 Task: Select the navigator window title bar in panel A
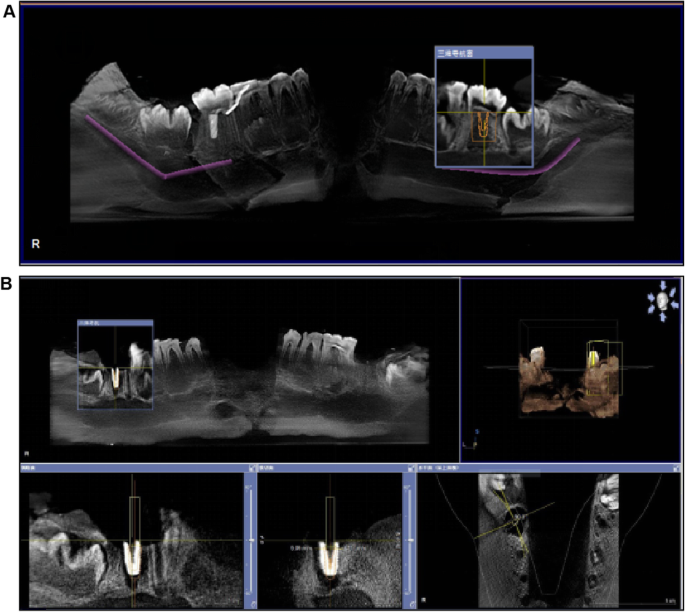pos(484,53)
